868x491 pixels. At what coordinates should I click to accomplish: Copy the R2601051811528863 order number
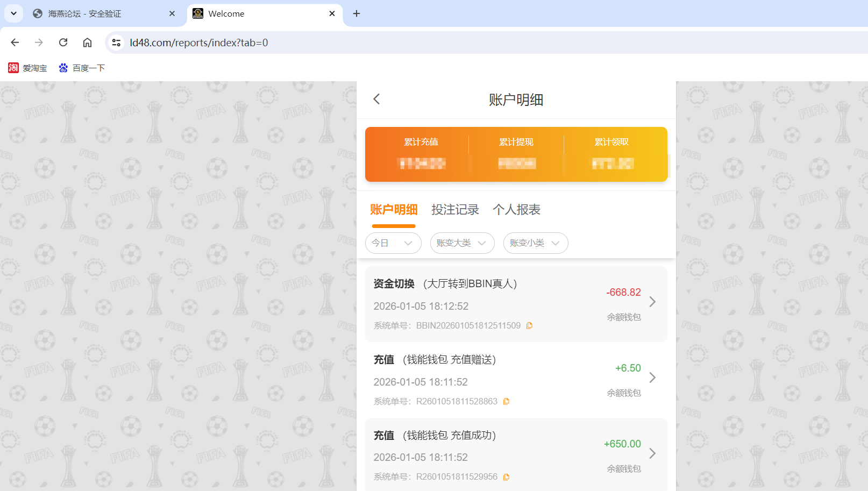(506, 401)
